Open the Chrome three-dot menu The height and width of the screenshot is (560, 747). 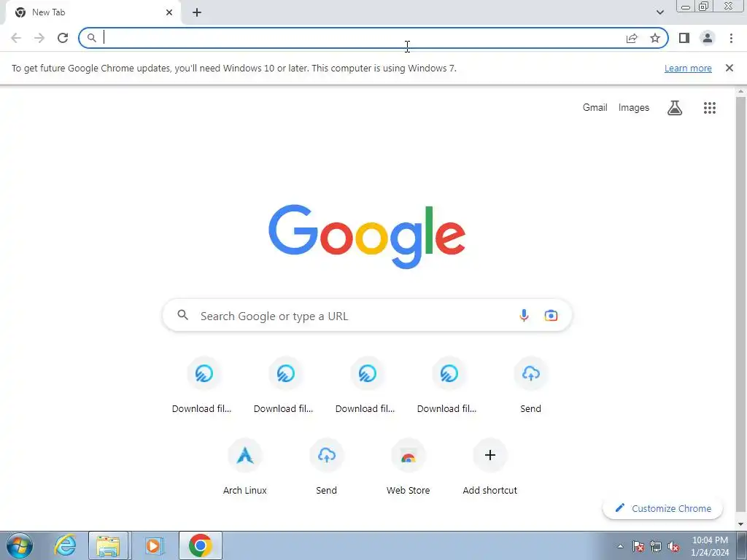tap(731, 38)
